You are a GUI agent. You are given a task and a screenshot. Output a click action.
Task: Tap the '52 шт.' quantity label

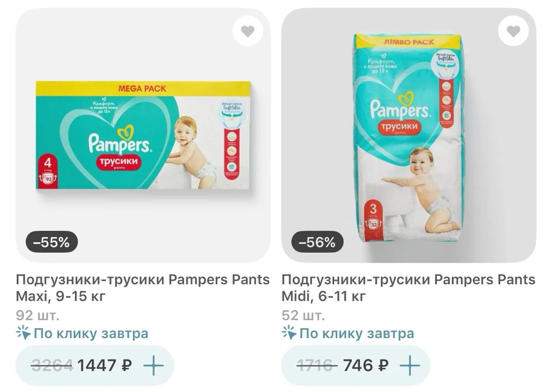pos(303,315)
